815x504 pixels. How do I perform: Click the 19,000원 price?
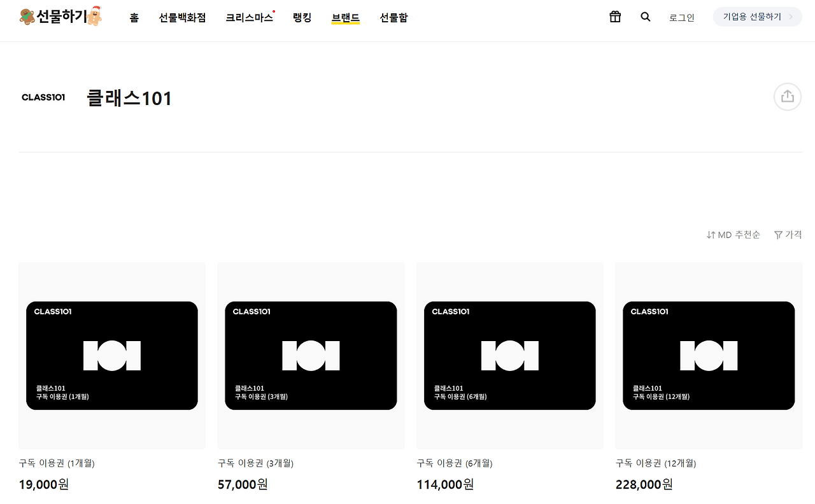pos(44,484)
